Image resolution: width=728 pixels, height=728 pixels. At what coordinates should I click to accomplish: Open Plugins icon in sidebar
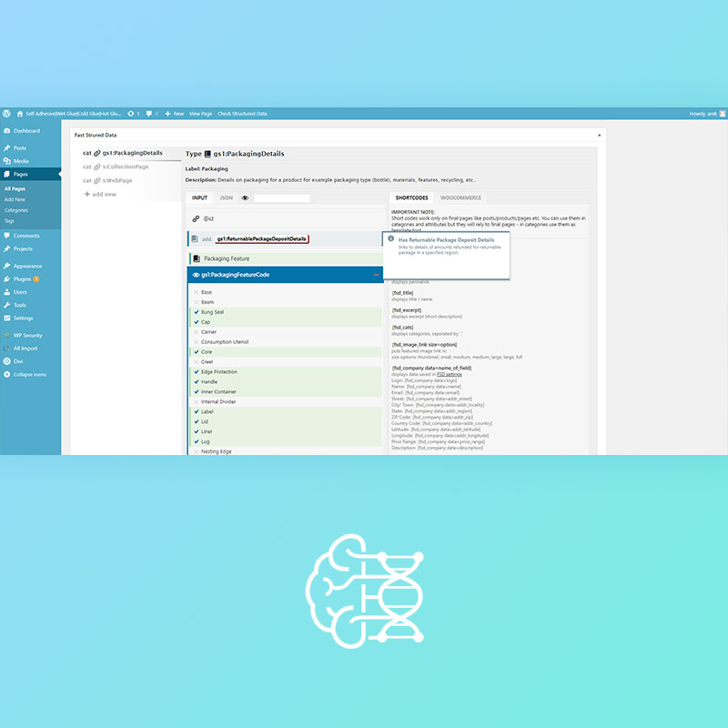pos(7,279)
